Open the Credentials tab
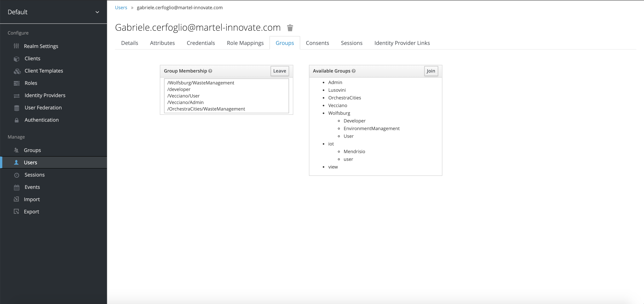The width and height of the screenshot is (644, 304). click(200, 43)
